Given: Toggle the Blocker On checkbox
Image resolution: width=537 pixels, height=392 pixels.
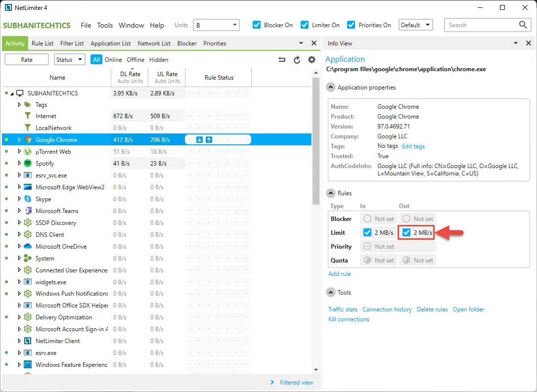Looking at the screenshot, I should tap(257, 25).
